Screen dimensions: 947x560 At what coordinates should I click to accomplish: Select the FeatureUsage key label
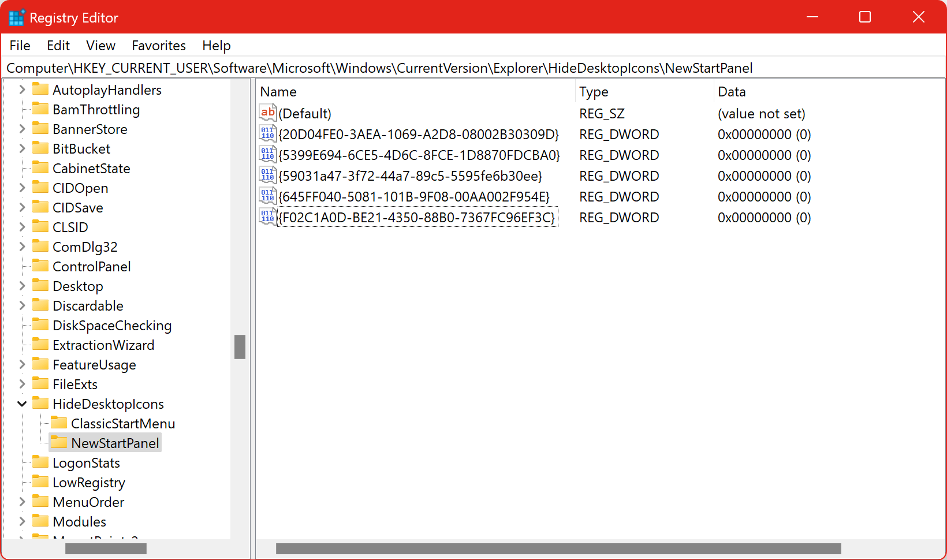[94, 365]
